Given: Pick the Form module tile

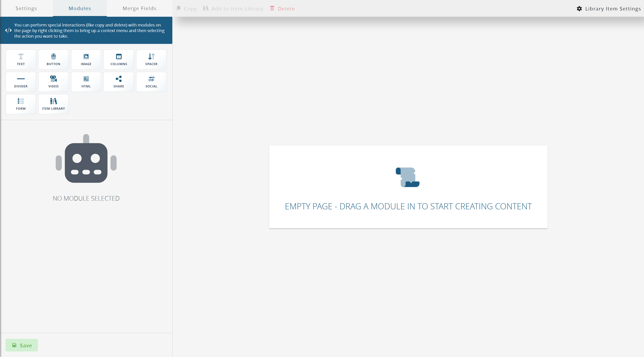Looking at the screenshot, I should (x=21, y=104).
